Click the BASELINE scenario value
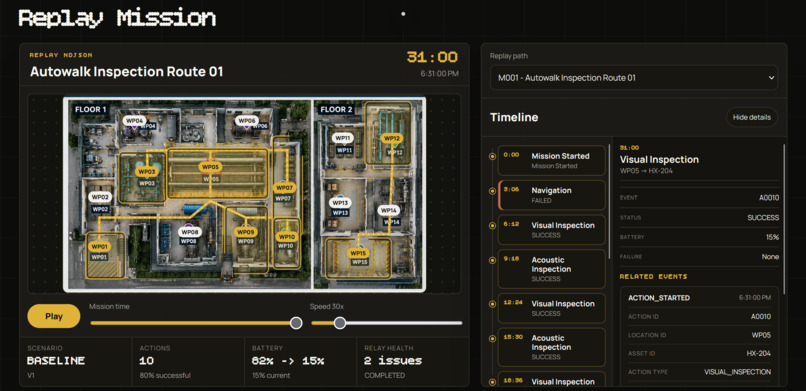 pyautogui.click(x=57, y=361)
